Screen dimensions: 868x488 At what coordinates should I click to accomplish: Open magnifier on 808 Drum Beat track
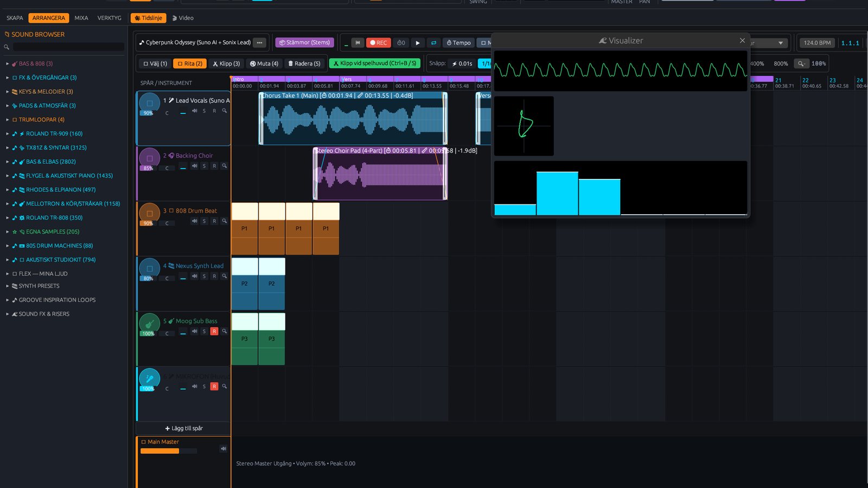(x=224, y=221)
